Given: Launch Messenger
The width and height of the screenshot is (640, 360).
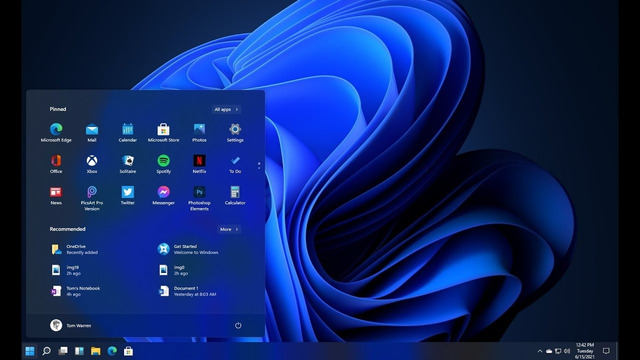Looking at the screenshot, I should click(x=163, y=196).
